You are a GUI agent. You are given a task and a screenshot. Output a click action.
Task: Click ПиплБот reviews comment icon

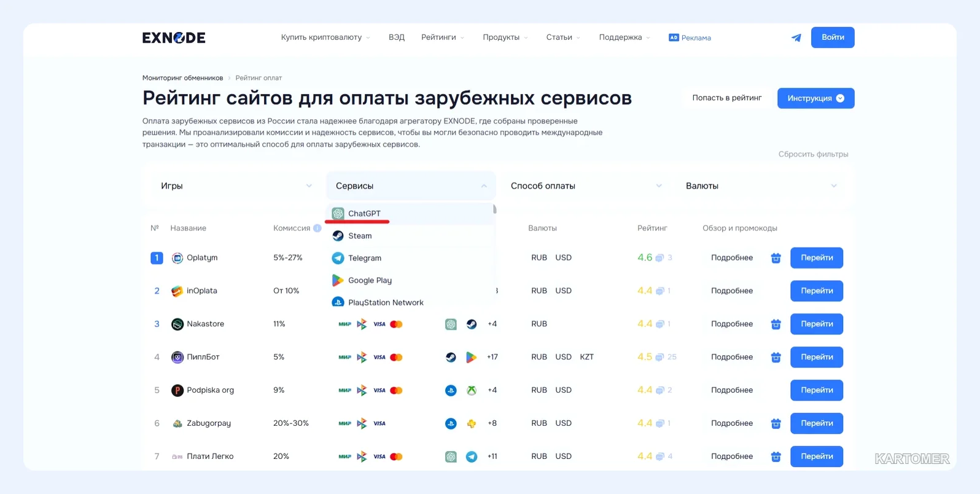coord(659,357)
